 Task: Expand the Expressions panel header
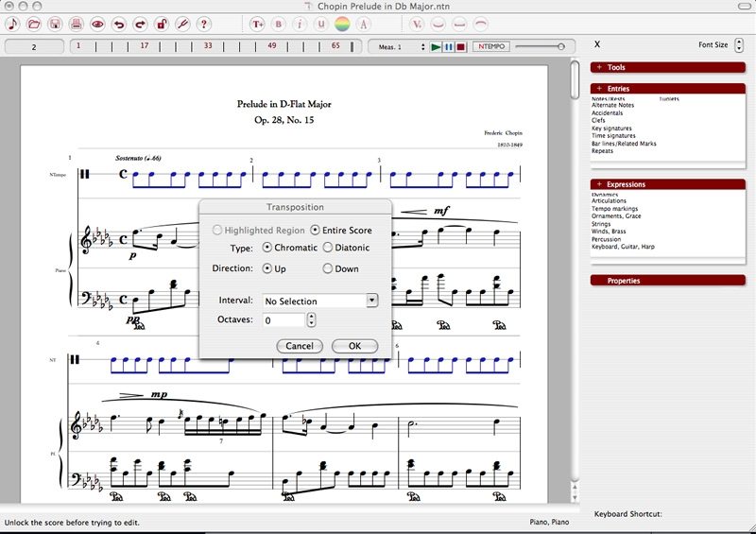coord(668,184)
